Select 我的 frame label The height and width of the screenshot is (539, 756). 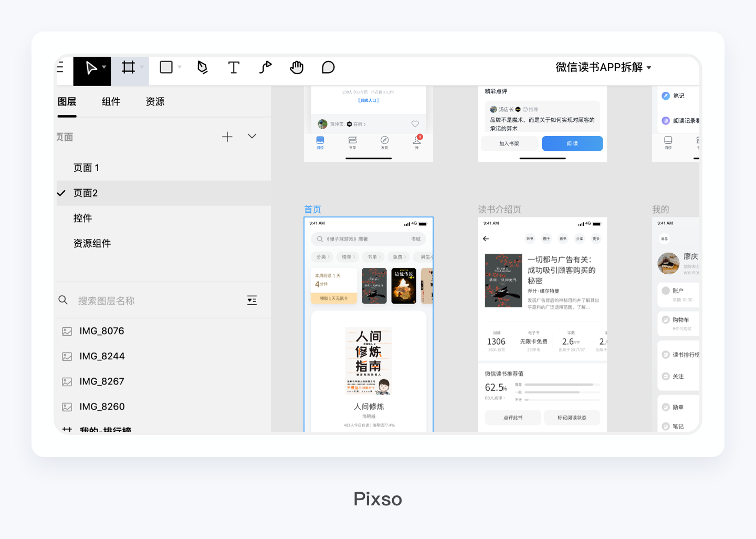[660, 210]
